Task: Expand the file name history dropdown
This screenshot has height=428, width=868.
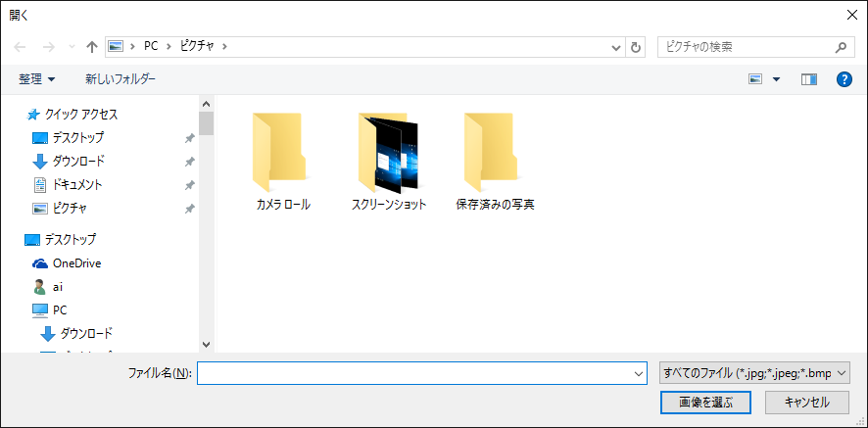Action: pyautogui.click(x=639, y=373)
